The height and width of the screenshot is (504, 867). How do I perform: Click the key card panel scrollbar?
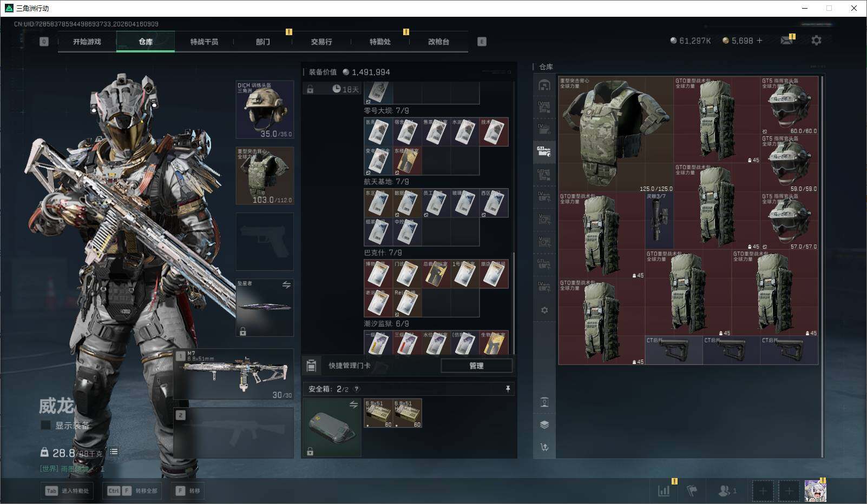[x=514, y=303]
